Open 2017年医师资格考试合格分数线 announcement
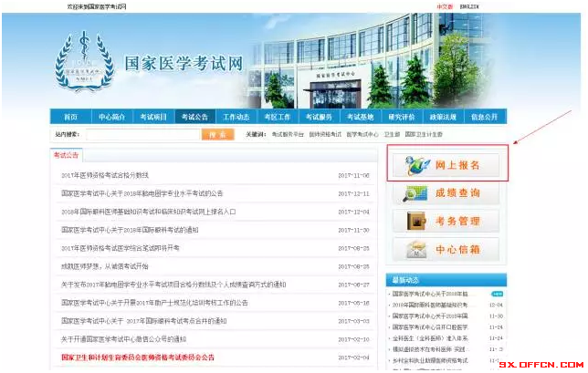 (105, 175)
